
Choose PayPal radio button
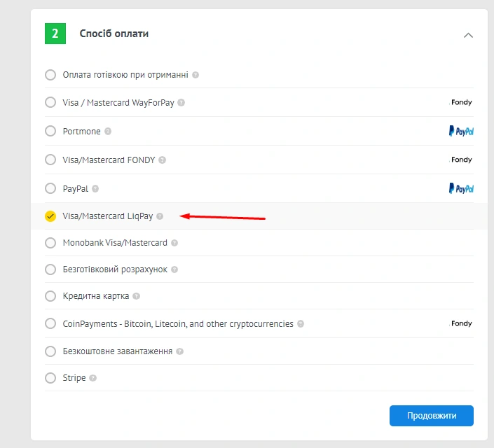(x=50, y=188)
